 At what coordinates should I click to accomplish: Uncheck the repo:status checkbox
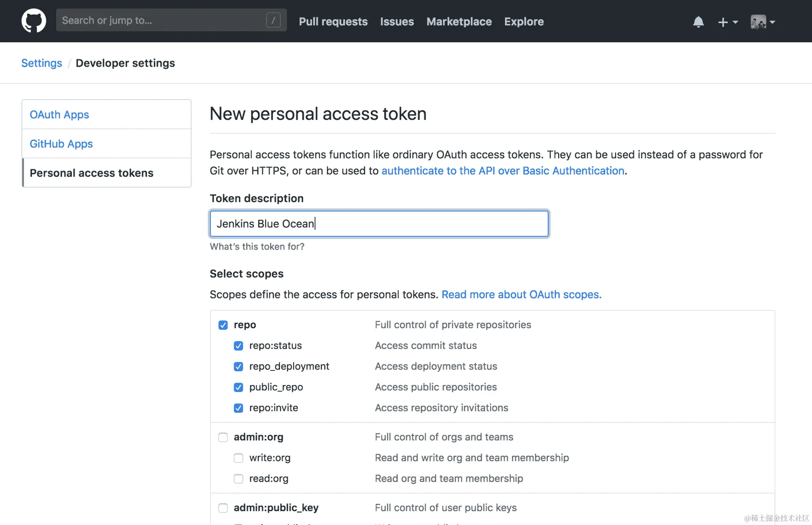coord(239,346)
